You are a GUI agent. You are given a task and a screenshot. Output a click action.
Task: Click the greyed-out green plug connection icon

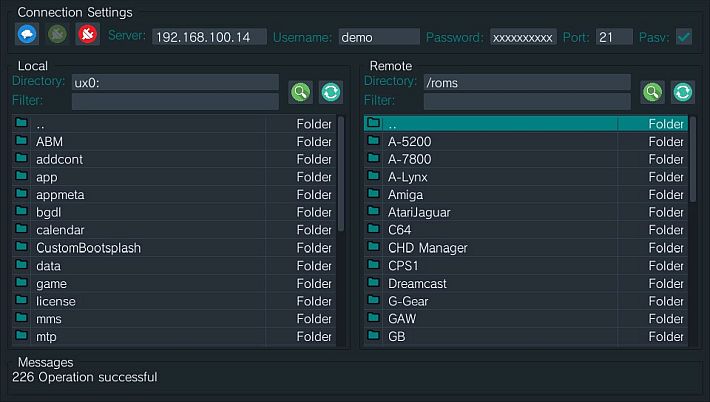click(x=58, y=34)
